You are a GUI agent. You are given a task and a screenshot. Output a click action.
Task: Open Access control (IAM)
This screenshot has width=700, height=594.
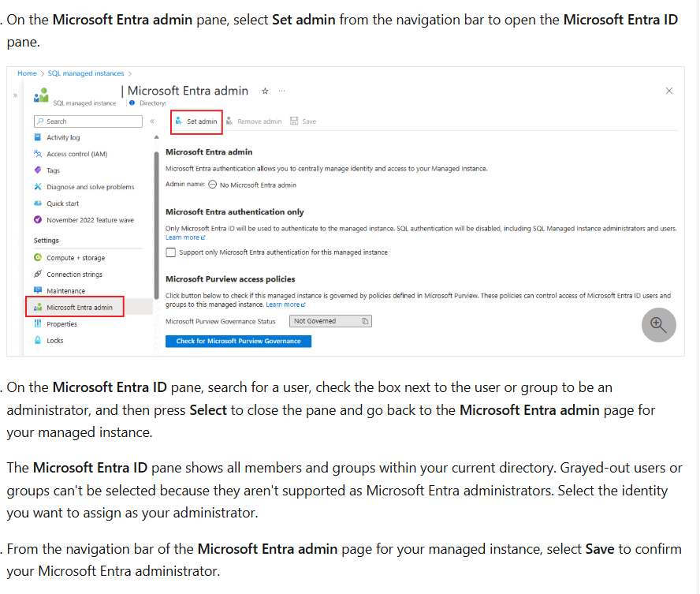pos(76,154)
